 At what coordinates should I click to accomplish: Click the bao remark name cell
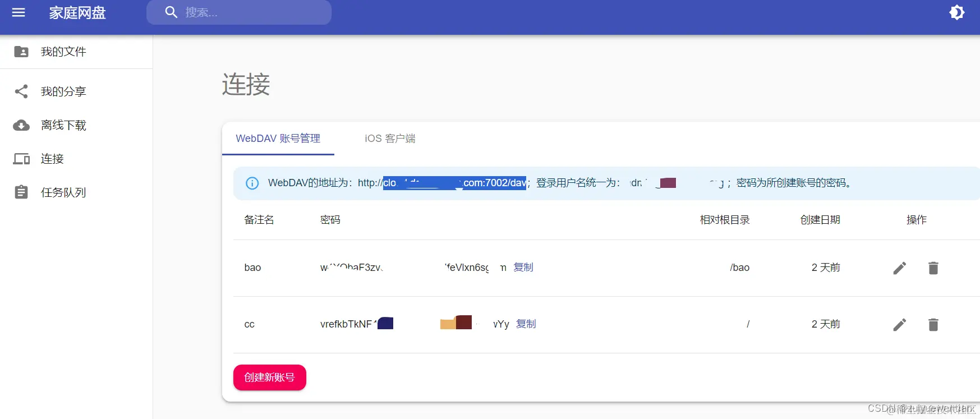coord(253,268)
